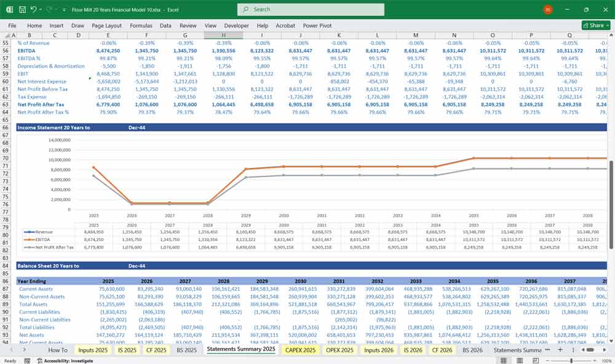Image resolution: width=615 pixels, height=364 pixels.
Task: Click the Zoom In icon beside the zoom slider
Action: click(595, 360)
